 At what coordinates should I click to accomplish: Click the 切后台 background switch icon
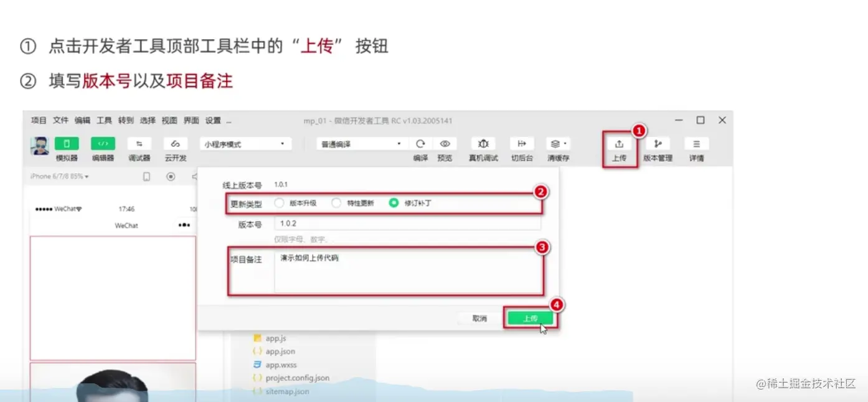522,144
